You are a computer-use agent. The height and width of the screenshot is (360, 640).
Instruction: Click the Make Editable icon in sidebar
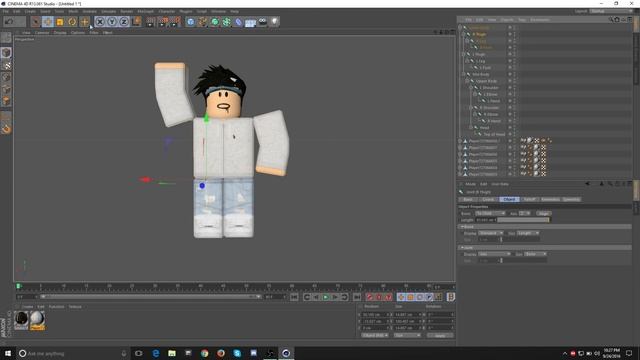pyautogui.click(x=6, y=38)
